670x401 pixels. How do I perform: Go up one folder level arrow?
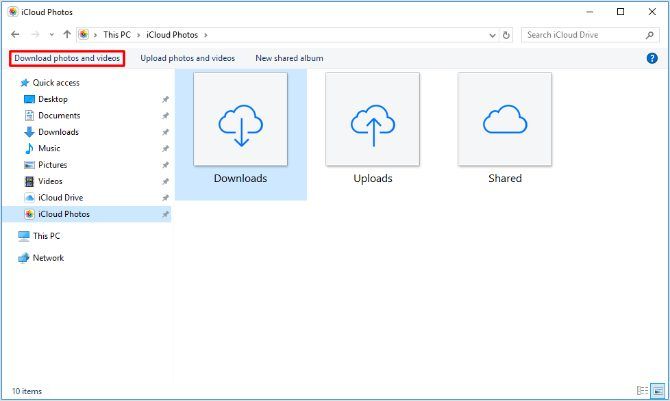[x=67, y=35]
